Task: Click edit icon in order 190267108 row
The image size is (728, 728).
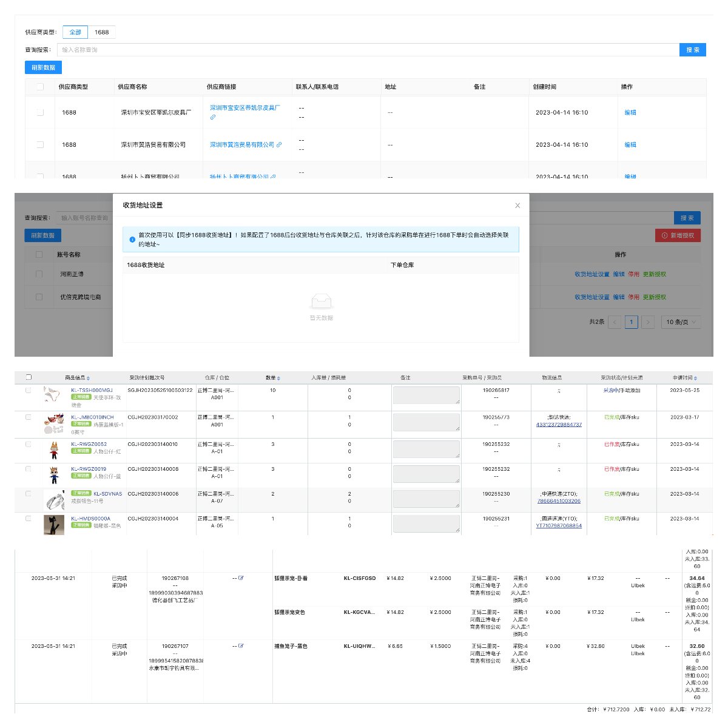Action: (x=241, y=578)
